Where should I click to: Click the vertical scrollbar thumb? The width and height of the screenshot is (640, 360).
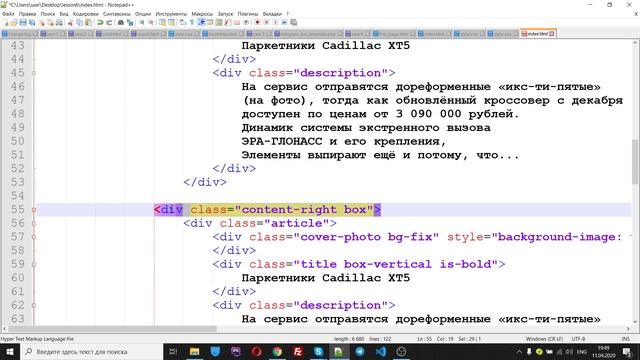click(x=635, y=161)
